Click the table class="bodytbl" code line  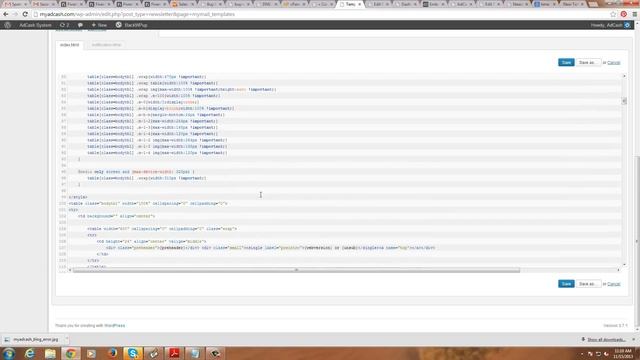pos(148,203)
